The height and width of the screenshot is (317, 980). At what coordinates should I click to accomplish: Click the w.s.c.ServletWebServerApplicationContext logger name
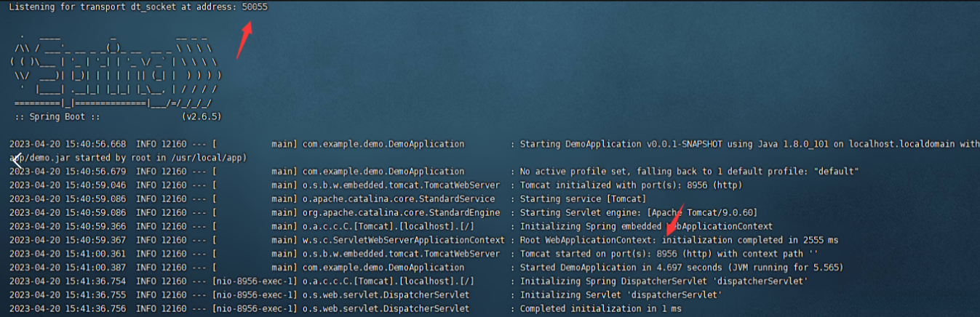click(x=403, y=240)
